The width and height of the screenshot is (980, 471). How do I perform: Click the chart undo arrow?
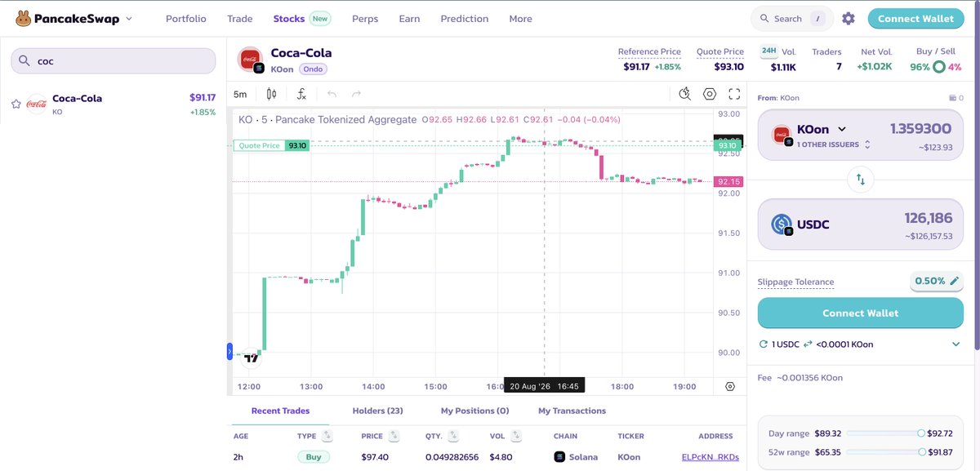coord(332,94)
